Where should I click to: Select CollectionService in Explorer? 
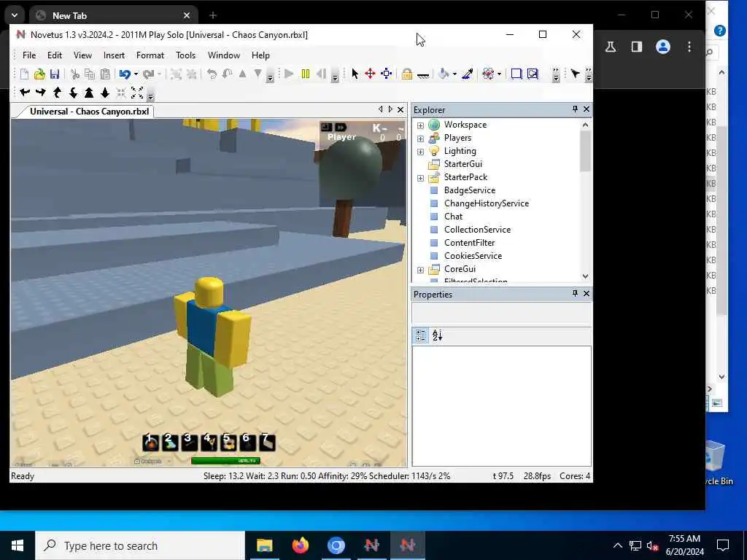coord(477,230)
